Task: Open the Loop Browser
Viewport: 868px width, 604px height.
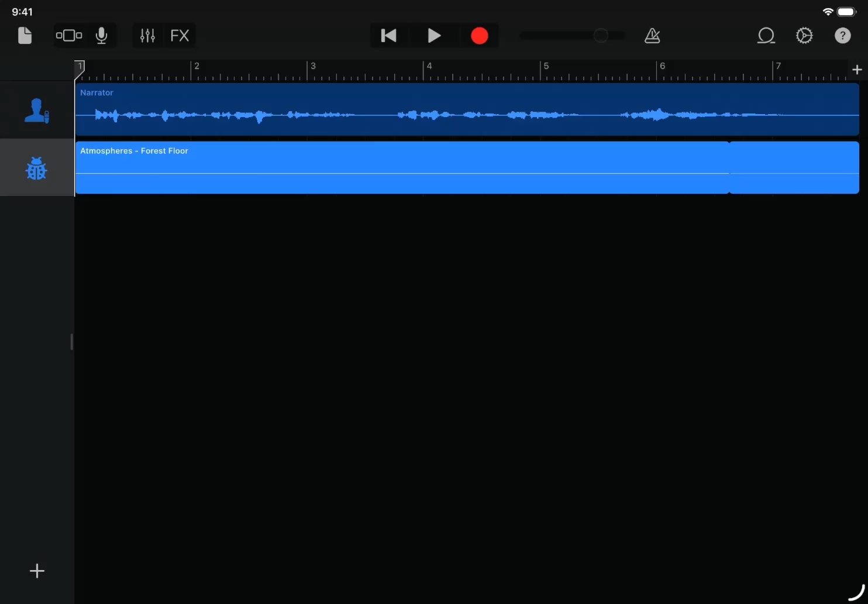Action: 766,36
